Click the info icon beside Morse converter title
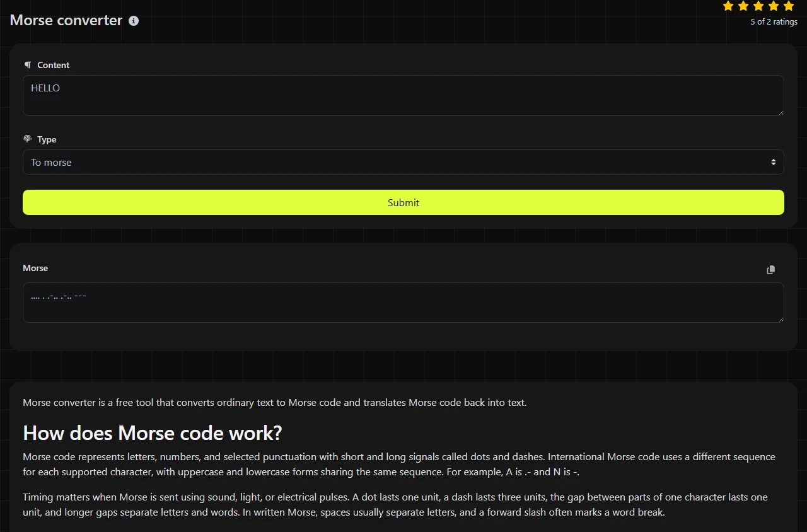Screen dimensions: 807x532 pos(134,21)
